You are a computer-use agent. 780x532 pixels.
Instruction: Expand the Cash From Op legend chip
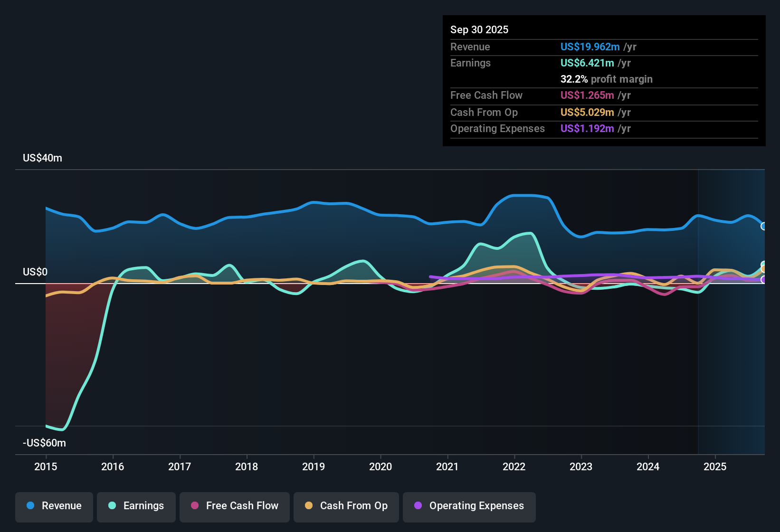click(346, 506)
